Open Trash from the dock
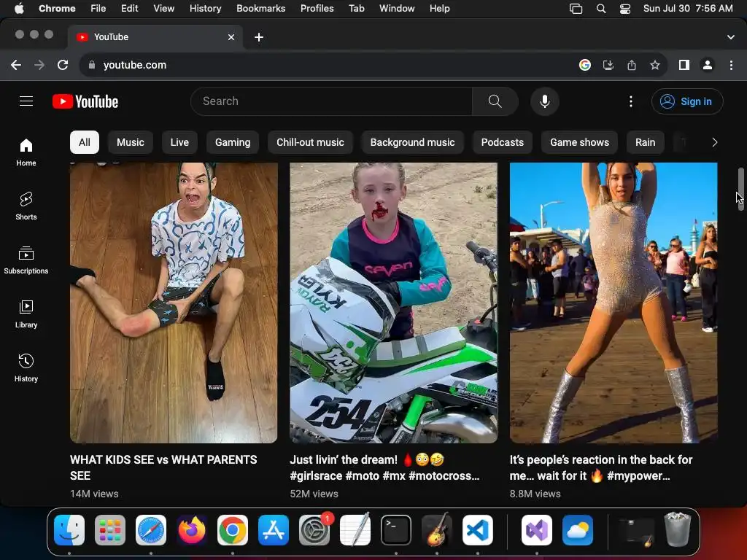Image resolution: width=747 pixels, height=560 pixels. coord(678,529)
